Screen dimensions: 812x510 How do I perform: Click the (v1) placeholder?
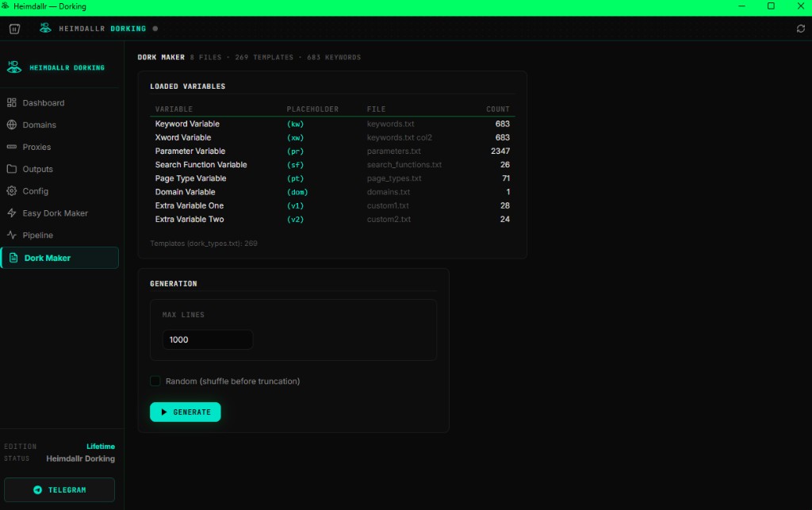[x=295, y=205]
